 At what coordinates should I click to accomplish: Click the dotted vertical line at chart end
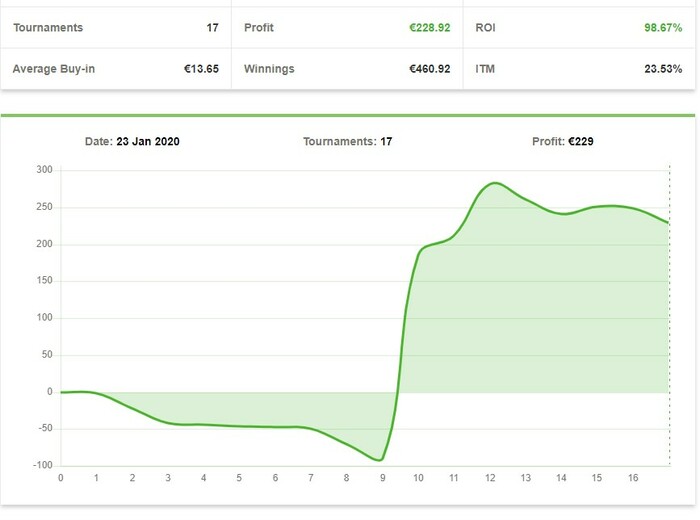pos(669,316)
